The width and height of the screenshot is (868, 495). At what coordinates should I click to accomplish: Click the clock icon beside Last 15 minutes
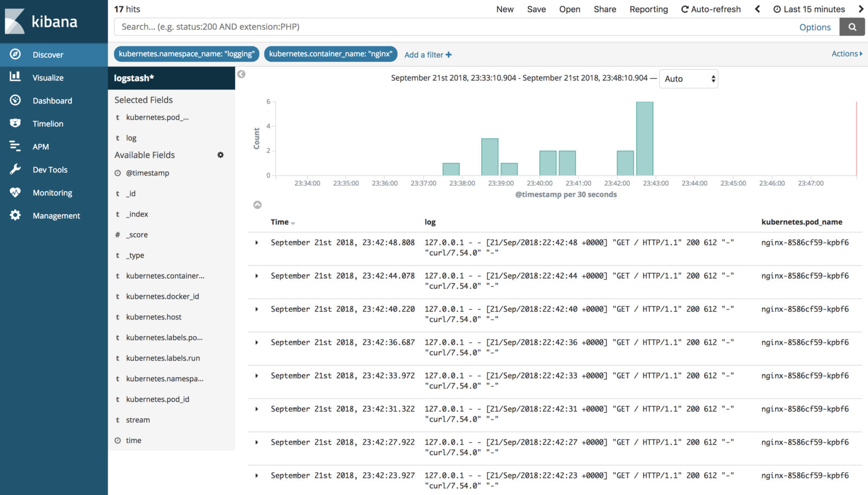(777, 9)
